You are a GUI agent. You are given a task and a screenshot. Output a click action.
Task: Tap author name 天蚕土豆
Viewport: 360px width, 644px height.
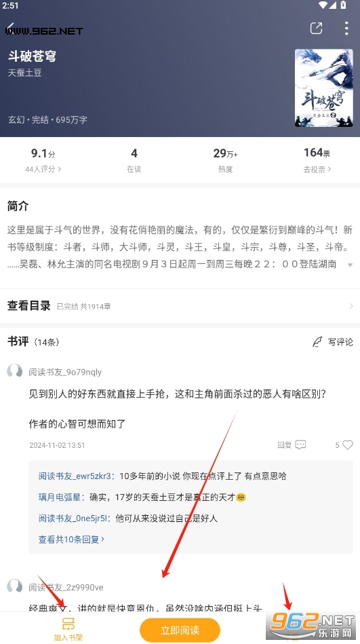pyautogui.click(x=24, y=73)
